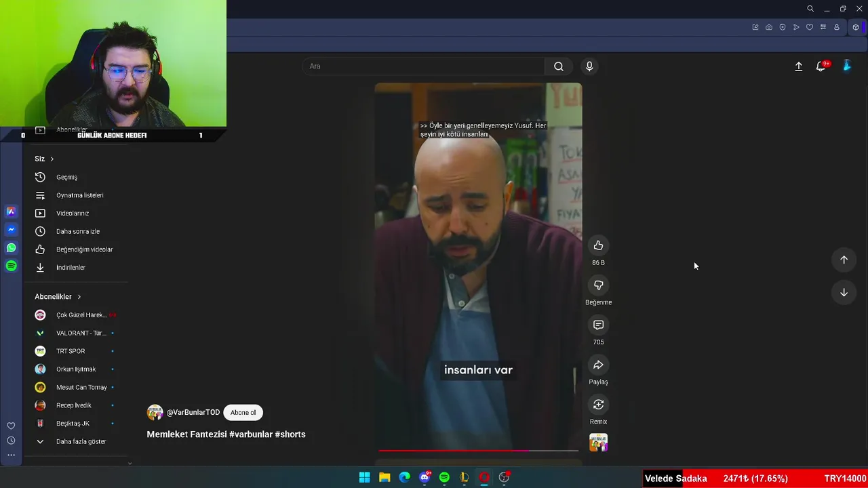Open history clock in Opera sidebar

click(11, 441)
